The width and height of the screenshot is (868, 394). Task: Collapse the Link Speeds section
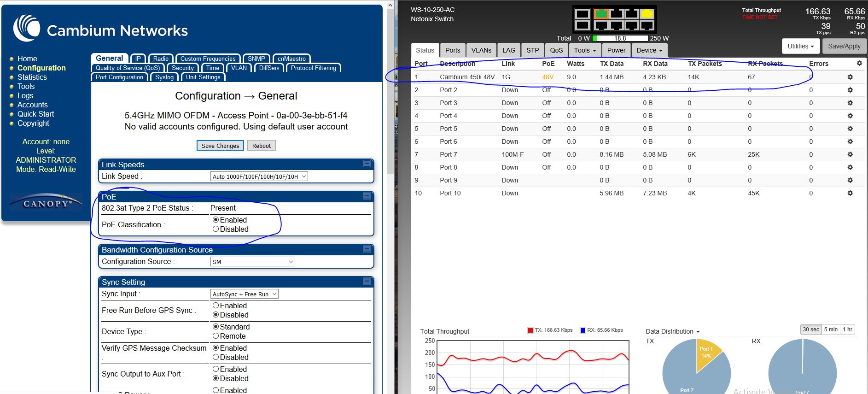(x=367, y=164)
